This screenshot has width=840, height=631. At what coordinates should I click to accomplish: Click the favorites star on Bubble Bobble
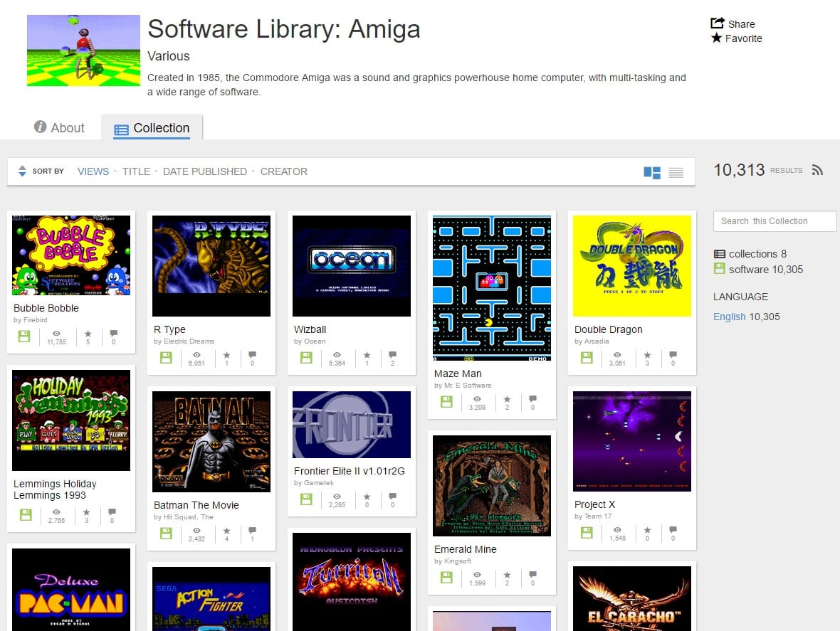pos(88,334)
